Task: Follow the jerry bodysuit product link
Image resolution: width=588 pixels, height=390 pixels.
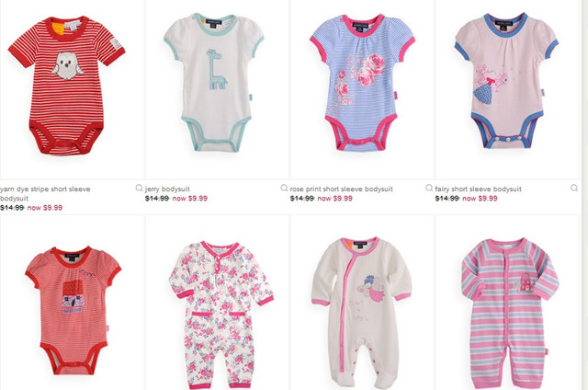Action: click(x=167, y=189)
